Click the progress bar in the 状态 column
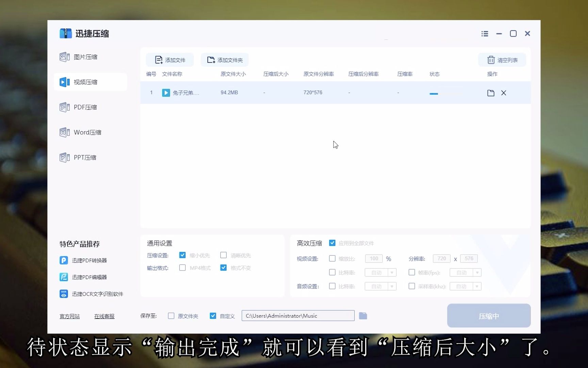The image size is (588, 368). point(434,94)
